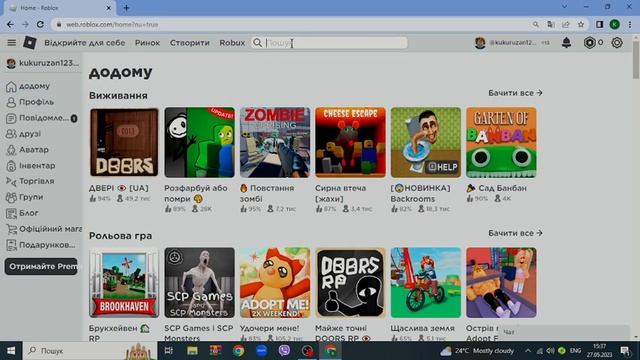The height and width of the screenshot is (360, 640).
Task: Go back in Chrome
Action: coord(11,24)
